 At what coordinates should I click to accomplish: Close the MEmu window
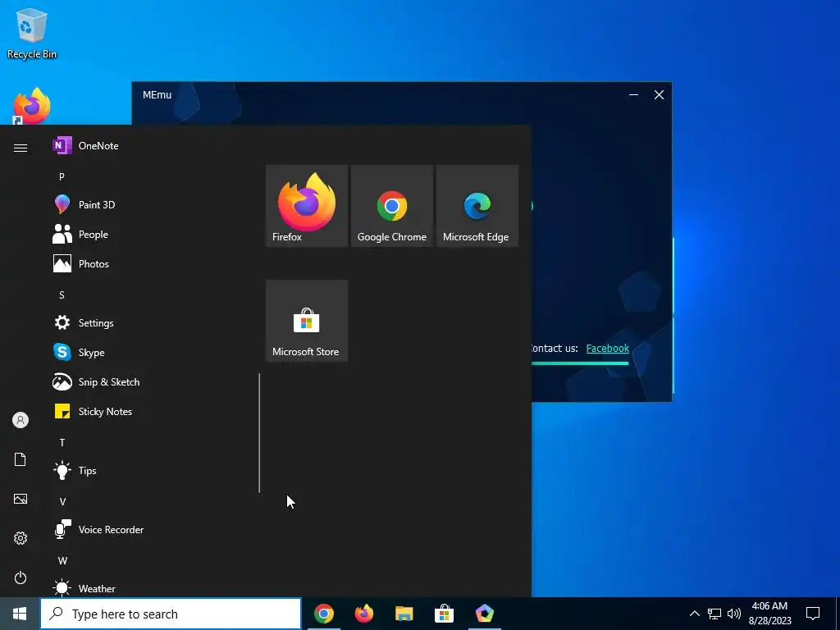pos(659,95)
